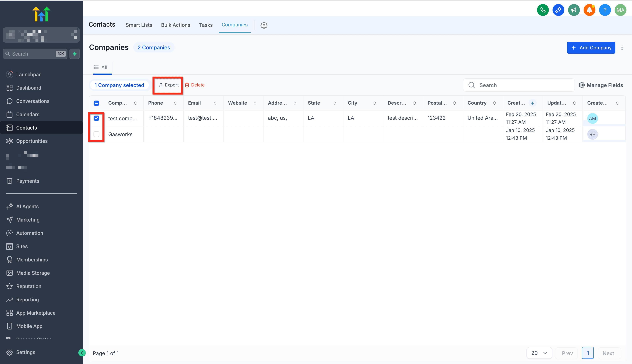Open the MA profile avatar
632x364 pixels.
620,10
